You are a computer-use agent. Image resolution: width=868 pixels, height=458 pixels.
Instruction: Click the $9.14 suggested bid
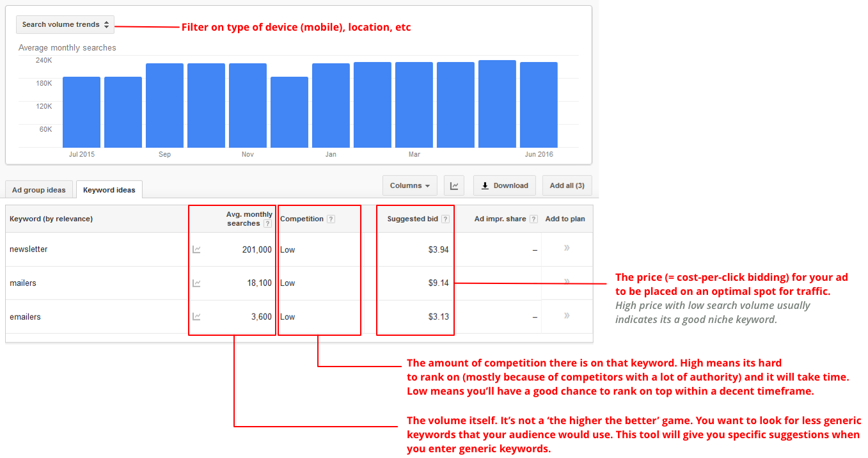[439, 283]
